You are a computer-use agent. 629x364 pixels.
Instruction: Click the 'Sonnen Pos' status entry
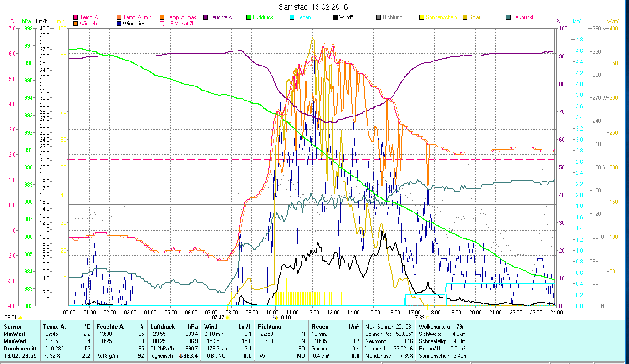point(378,334)
